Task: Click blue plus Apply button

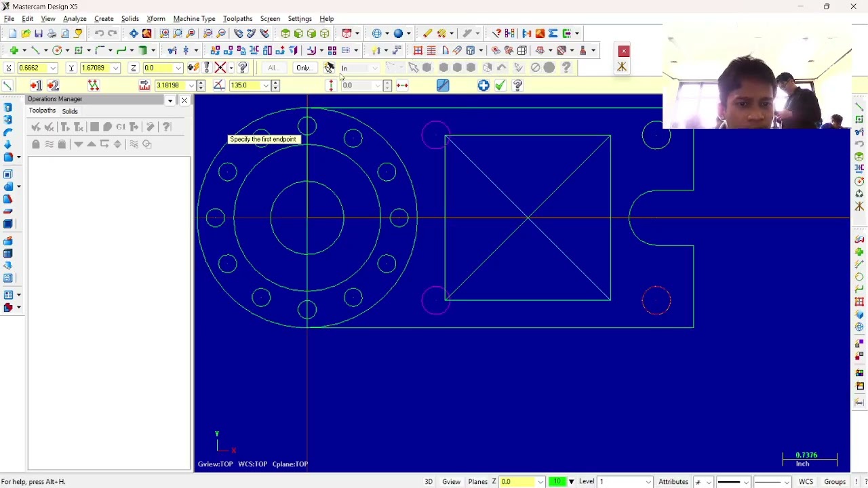Action: click(x=483, y=85)
